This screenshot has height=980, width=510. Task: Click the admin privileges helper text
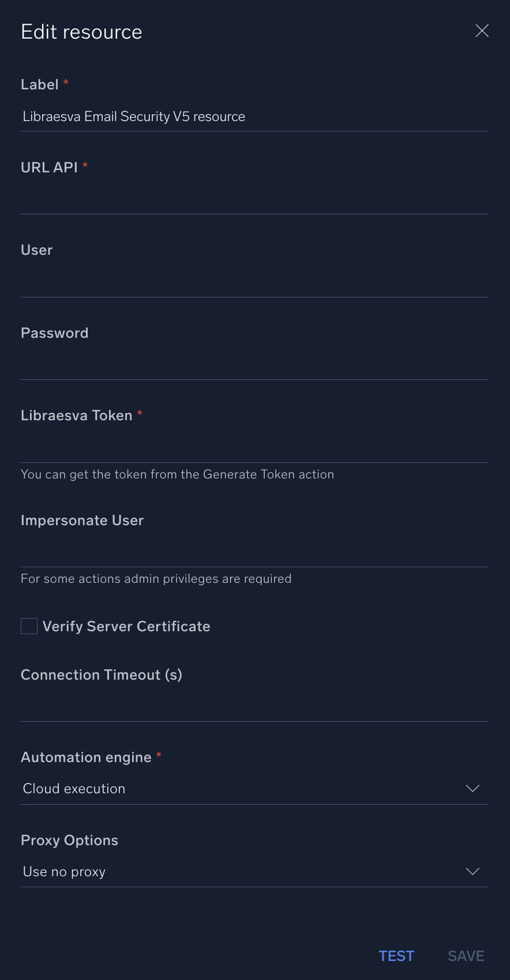point(156,579)
